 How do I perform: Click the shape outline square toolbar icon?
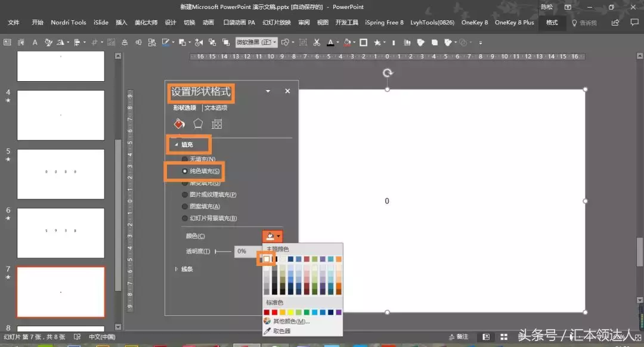364,42
